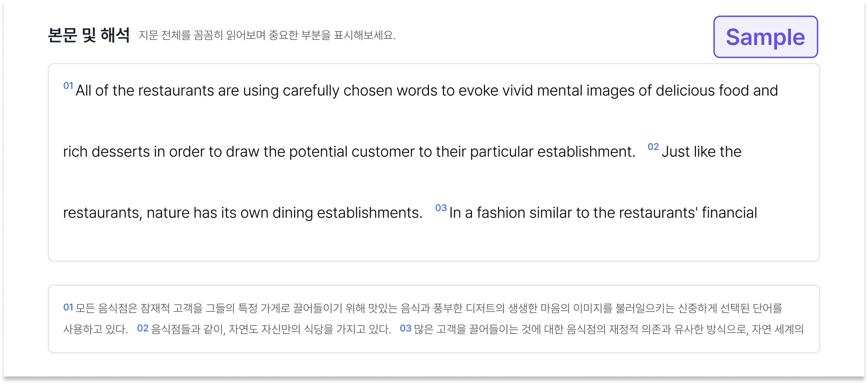
Task: Click the '본문 및 해석' section heading
Action: coord(89,35)
